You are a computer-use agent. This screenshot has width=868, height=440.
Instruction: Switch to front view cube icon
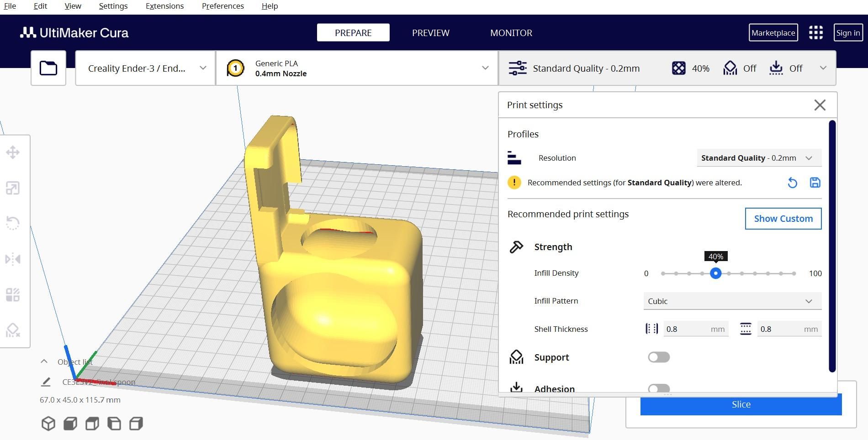click(x=70, y=424)
